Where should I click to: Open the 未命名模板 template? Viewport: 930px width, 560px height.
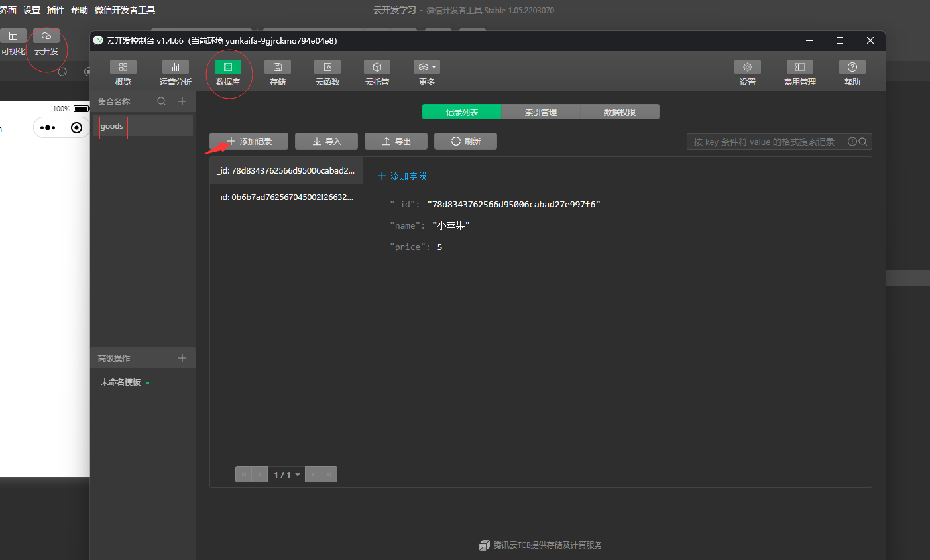click(x=121, y=382)
